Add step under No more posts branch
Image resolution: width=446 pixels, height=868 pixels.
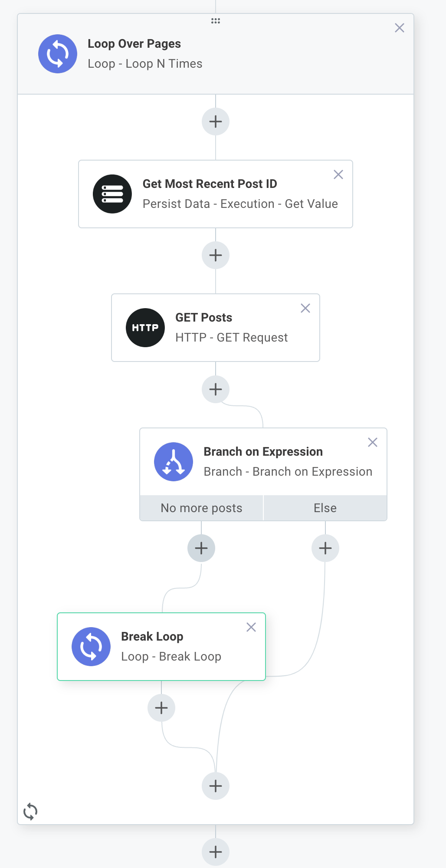201,548
